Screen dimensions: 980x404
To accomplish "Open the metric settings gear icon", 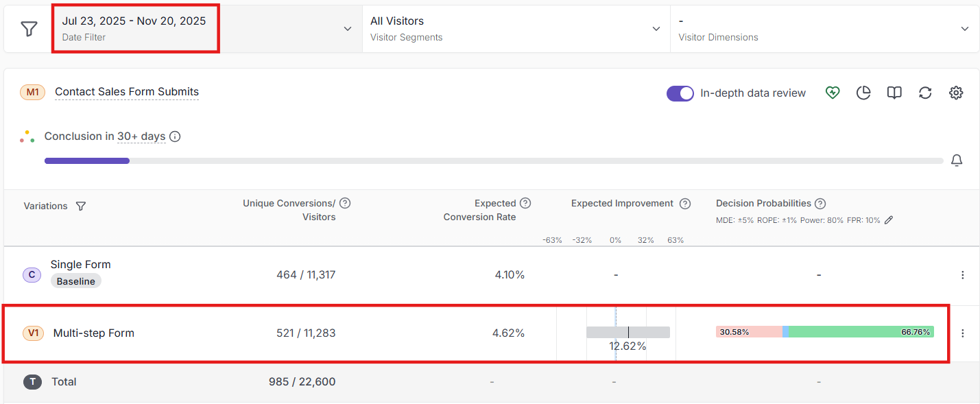I will coord(956,93).
